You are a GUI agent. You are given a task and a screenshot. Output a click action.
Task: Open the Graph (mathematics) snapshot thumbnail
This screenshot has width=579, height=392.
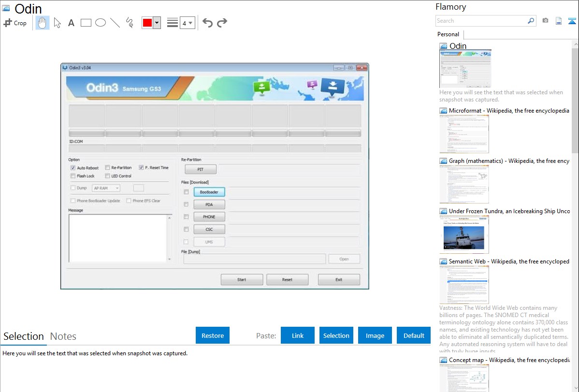coord(464,184)
